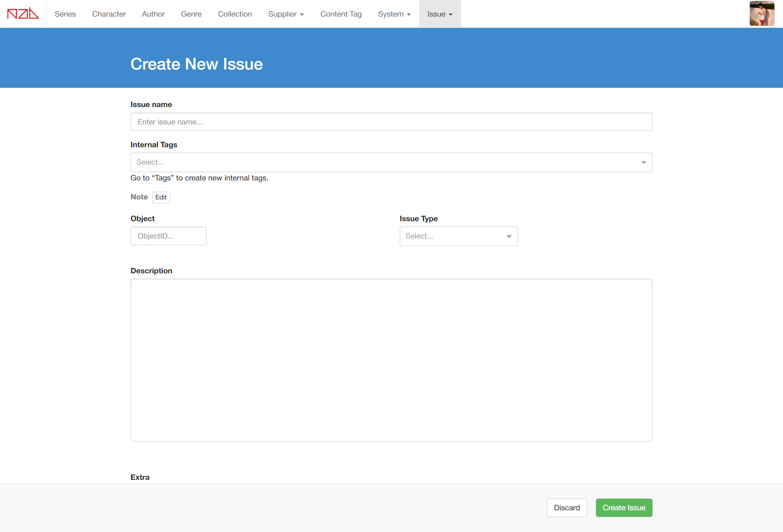
Task: Open the Internal Tags select box
Action: 384,162
